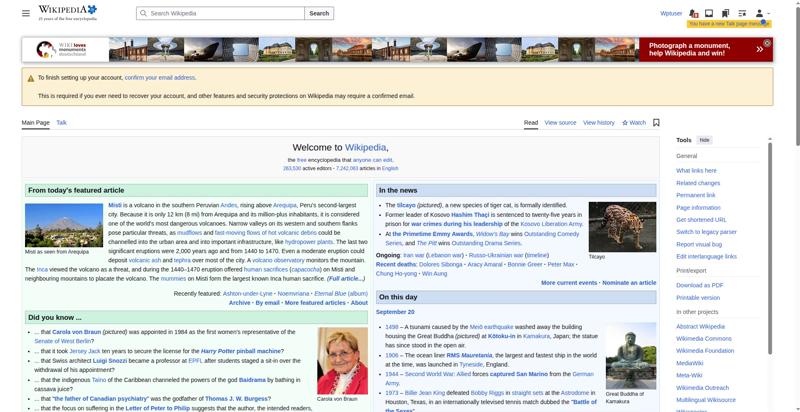800x412 pixels.
Task: Click the magnifier icon in the search box
Action: coord(143,13)
